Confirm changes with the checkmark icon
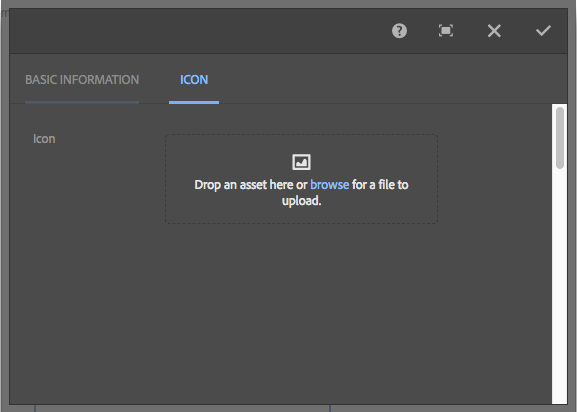Image resolution: width=577 pixels, height=412 pixels. tap(543, 31)
